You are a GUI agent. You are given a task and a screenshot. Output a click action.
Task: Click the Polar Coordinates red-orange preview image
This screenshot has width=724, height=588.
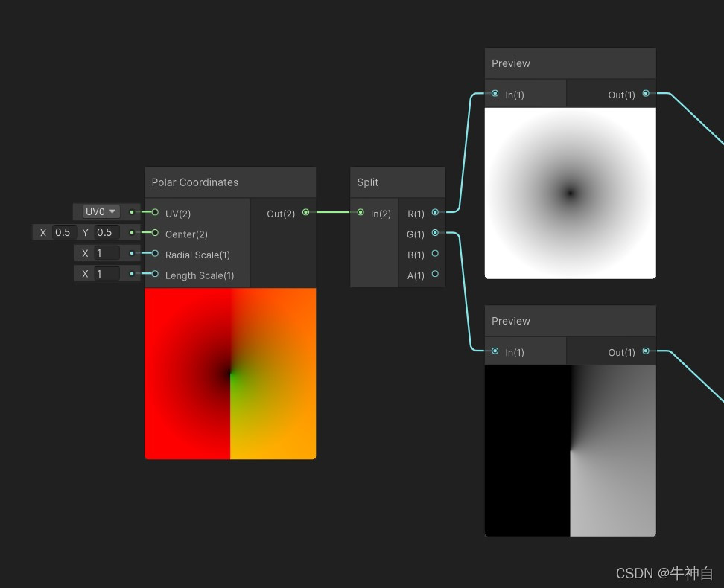click(x=230, y=374)
